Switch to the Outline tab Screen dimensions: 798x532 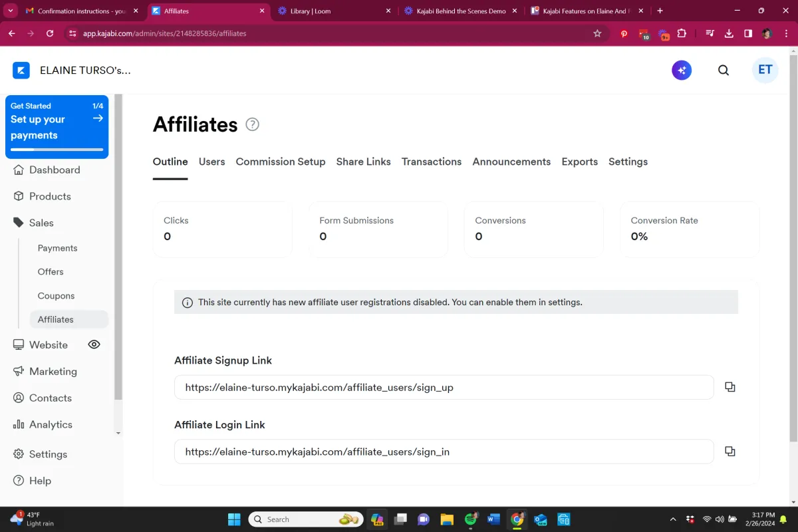(170, 162)
